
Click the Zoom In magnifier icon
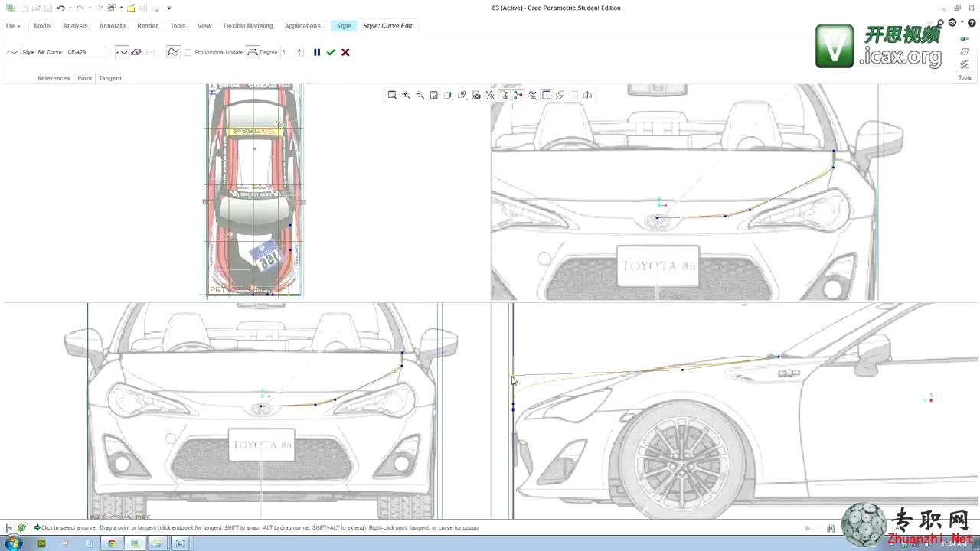406,95
